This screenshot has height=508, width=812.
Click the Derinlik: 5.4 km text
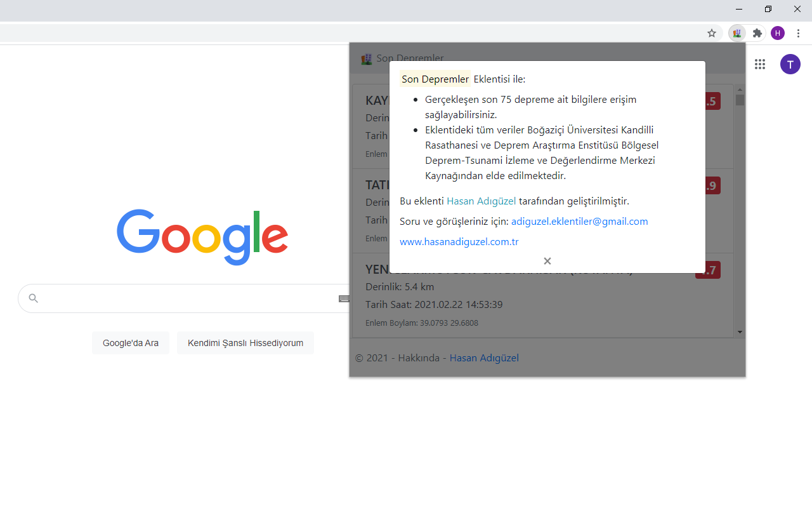coord(400,287)
